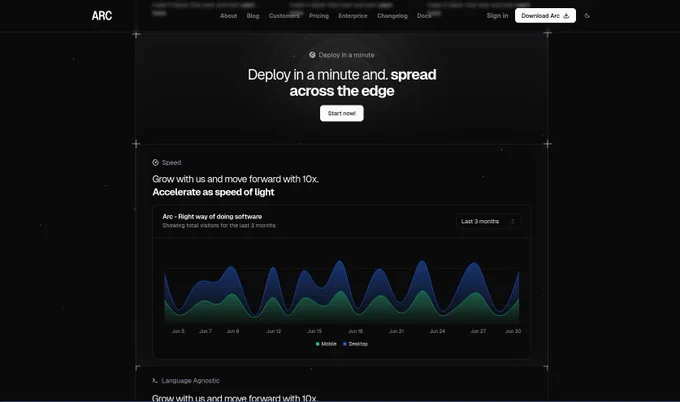Click the Jun 21 axis label
Viewport: 680px width, 402px height.
[x=396, y=331]
